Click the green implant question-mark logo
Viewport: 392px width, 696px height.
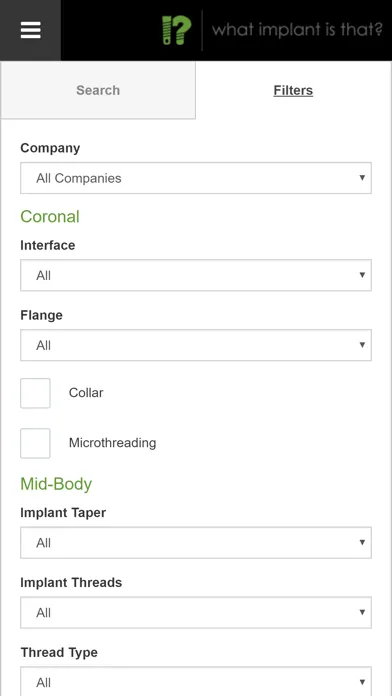point(177,30)
